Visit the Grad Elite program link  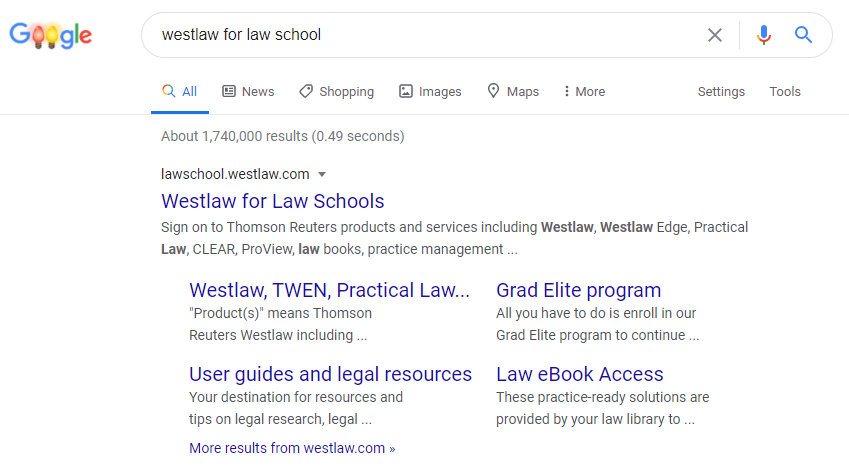(578, 290)
